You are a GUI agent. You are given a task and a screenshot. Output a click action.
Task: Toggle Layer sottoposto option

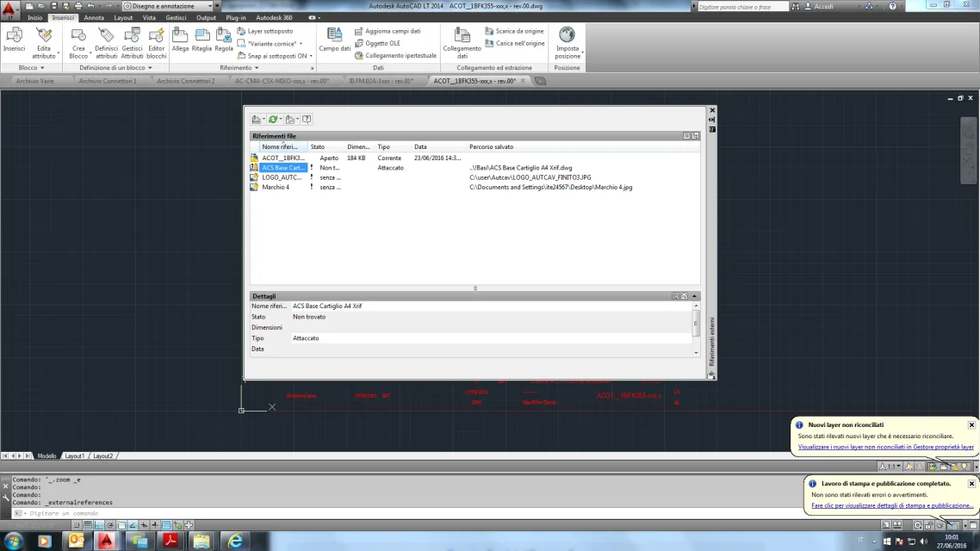point(265,31)
